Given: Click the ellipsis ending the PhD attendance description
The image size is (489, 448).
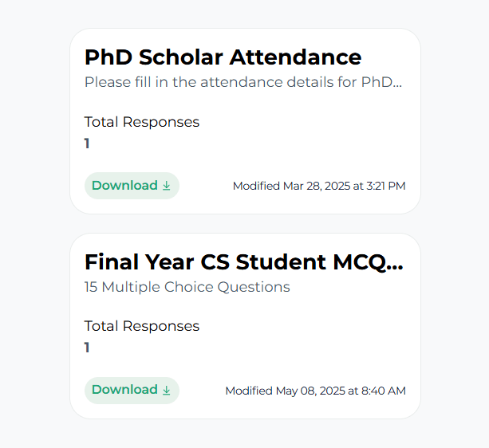Looking at the screenshot, I should (398, 86).
